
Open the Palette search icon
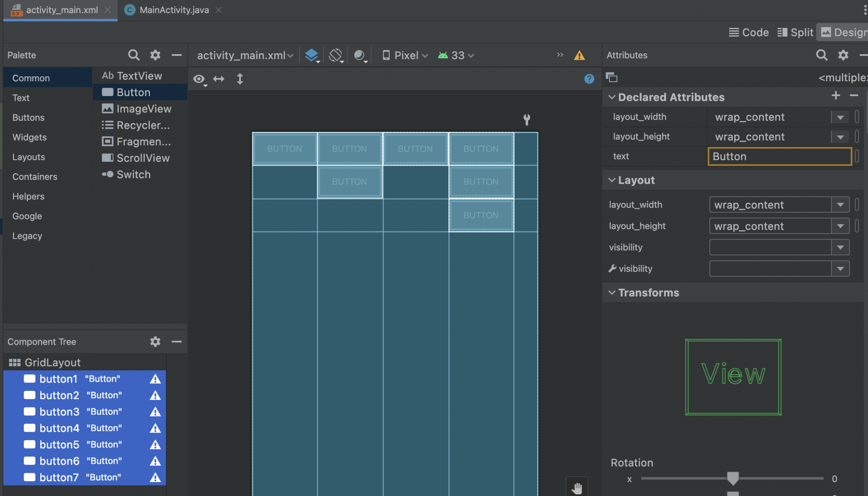tap(134, 55)
